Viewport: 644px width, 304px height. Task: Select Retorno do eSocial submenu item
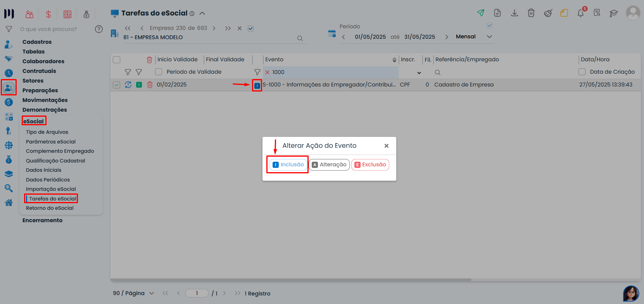[50, 208]
